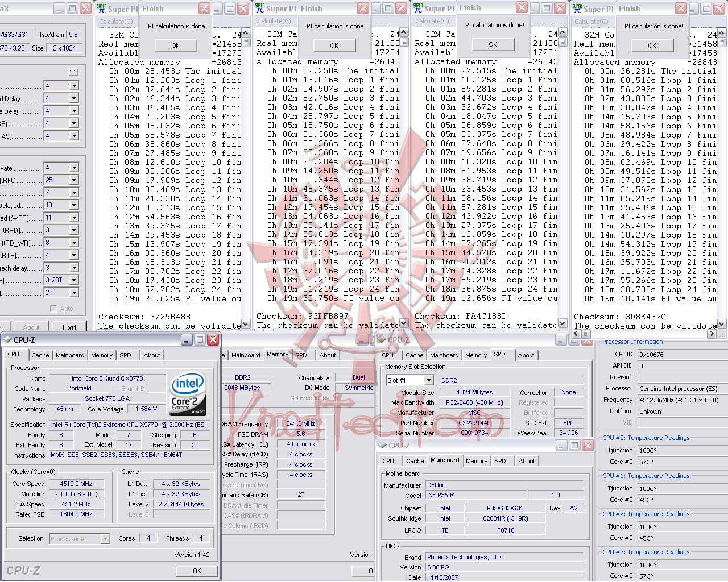Open the MemSet dropdown showing value 7
The image size is (728, 582).
tap(74, 193)
